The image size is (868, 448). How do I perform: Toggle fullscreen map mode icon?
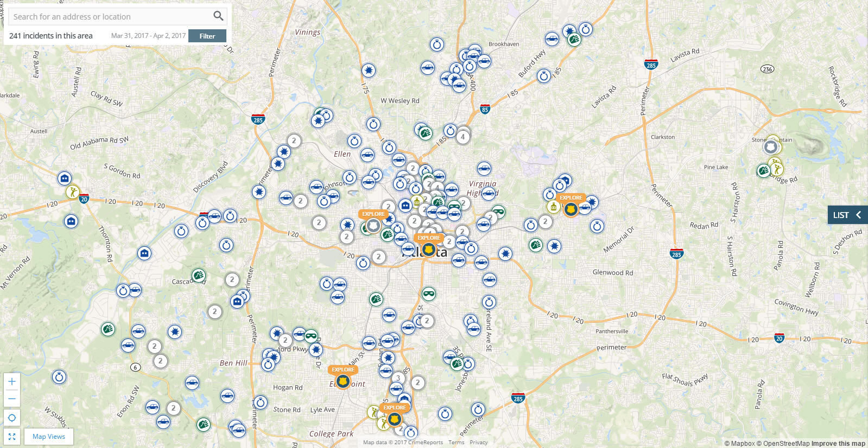pos(12,437)
